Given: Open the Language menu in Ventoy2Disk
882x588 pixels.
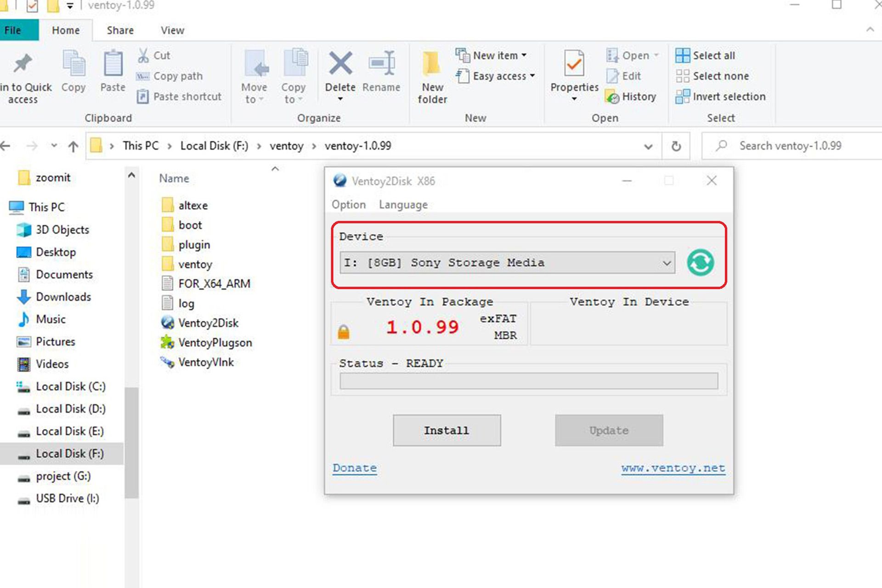Looking at the screenshot, I should click(403, 204).
